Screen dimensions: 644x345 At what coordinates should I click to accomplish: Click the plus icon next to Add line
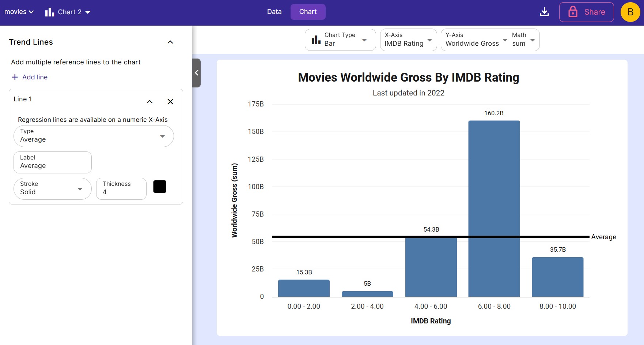(15, 77)
